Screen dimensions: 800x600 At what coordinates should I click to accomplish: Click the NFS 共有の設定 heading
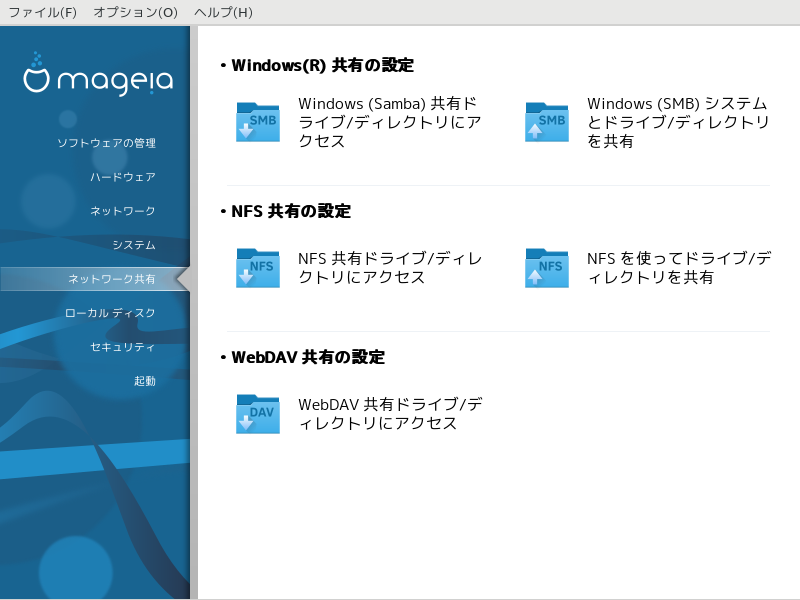click(x=291, y=211)
